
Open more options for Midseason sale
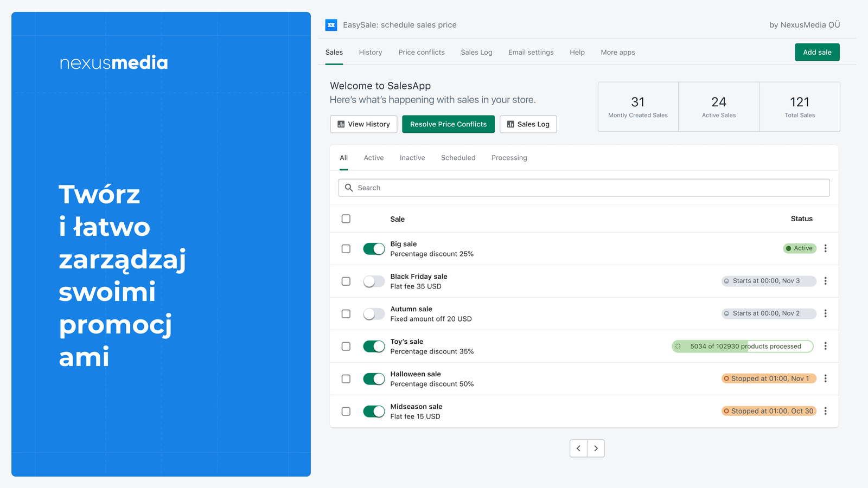click(825, 411)
